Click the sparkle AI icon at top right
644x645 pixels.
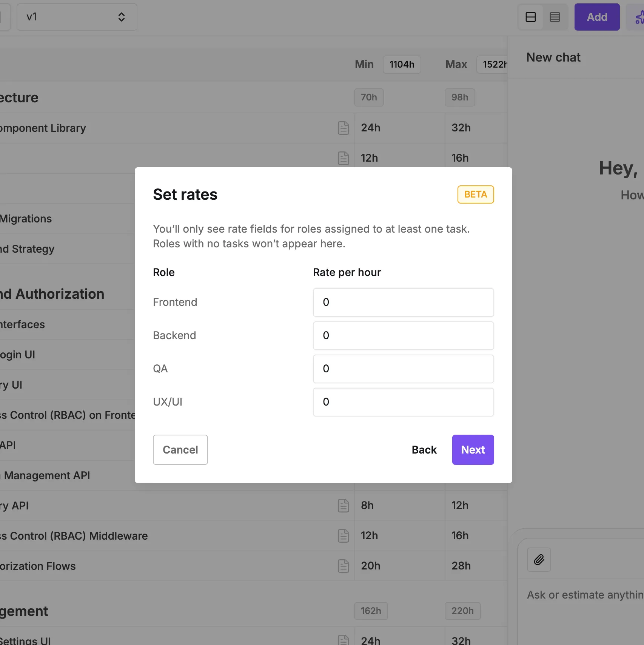coord(638,17)
